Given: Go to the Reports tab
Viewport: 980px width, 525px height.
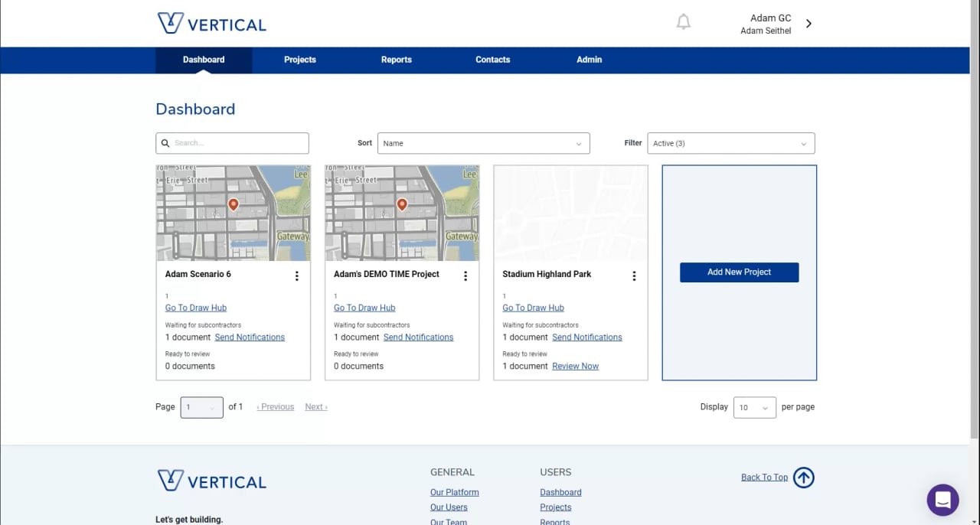Looking at the screenshot, I should [397, 60].
